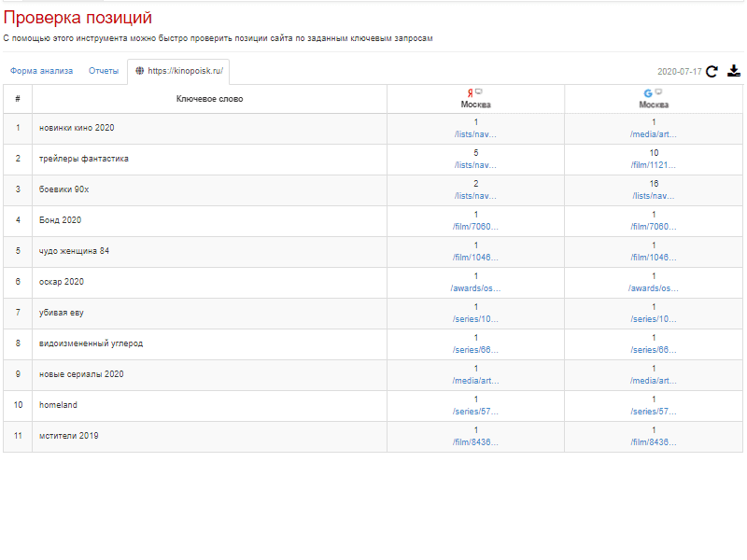
Task: Click desktop monitor icon beside Google logo
Action: click(x=658, y=91)
